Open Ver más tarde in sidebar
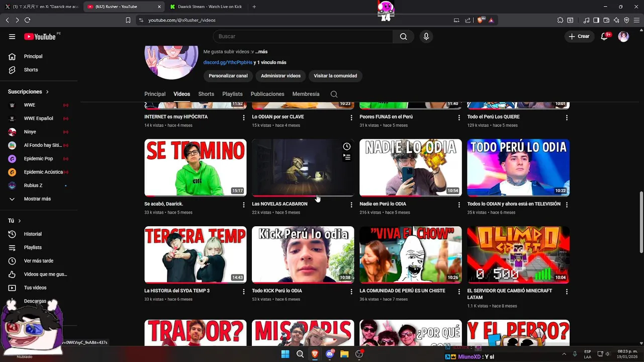 [38, 261]
